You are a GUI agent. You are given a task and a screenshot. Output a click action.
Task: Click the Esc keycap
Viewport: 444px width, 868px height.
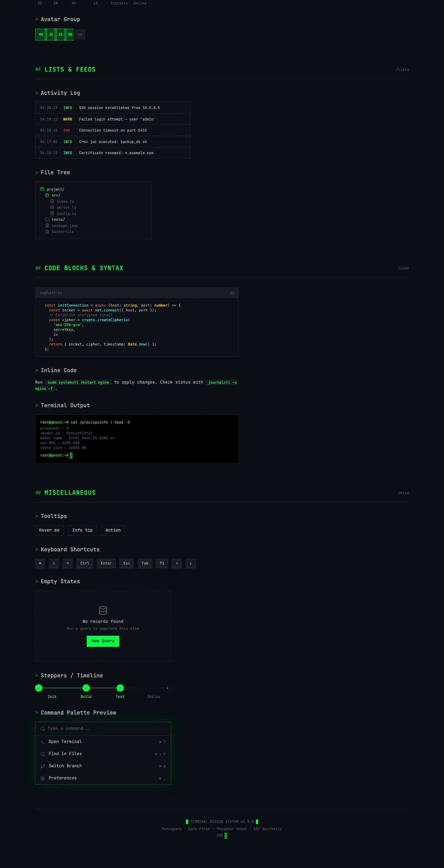click(x=127, y=563)
